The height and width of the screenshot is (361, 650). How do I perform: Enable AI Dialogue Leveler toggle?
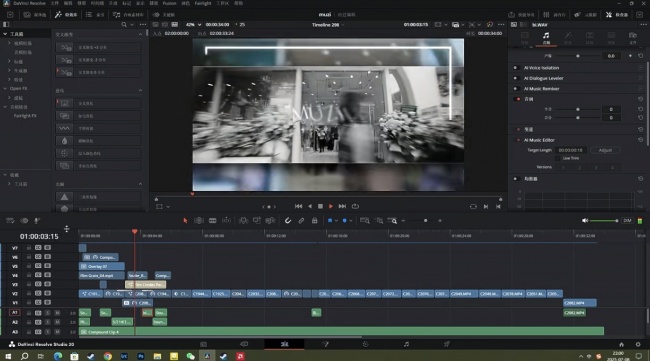tap(516, 78)
